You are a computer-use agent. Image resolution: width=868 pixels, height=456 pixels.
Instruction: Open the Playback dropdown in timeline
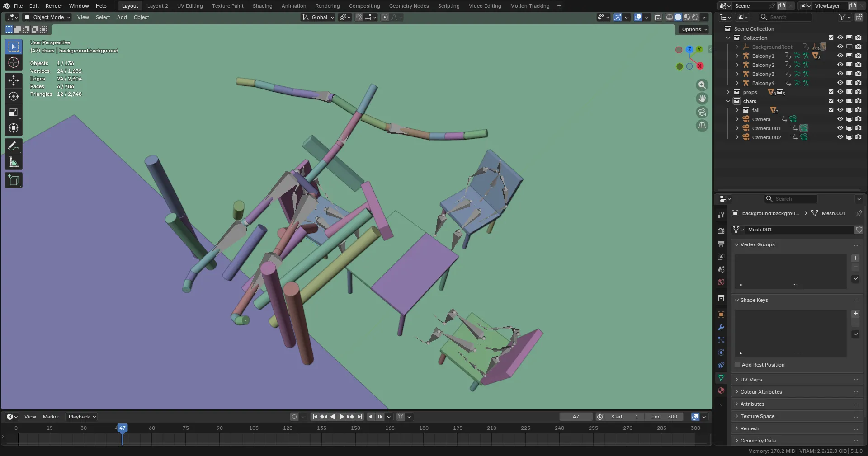click(x=82, y=417)
